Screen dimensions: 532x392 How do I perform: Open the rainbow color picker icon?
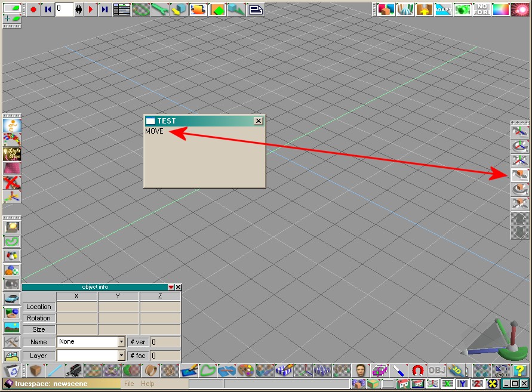pos(501,10)
